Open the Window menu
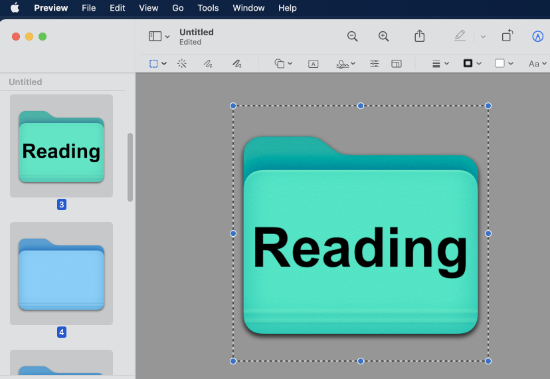 [248, 8]
